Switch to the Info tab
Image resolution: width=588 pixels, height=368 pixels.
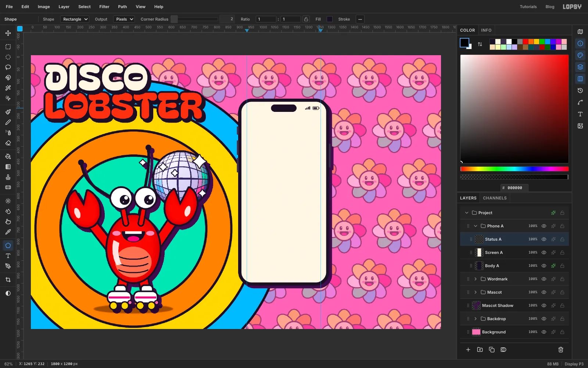[x=486, y=30]
